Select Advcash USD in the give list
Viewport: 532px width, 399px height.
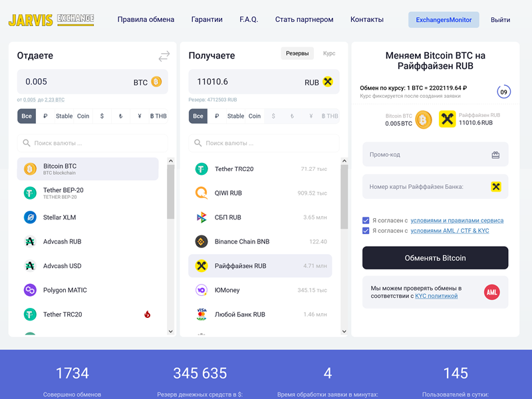point(88,265)
